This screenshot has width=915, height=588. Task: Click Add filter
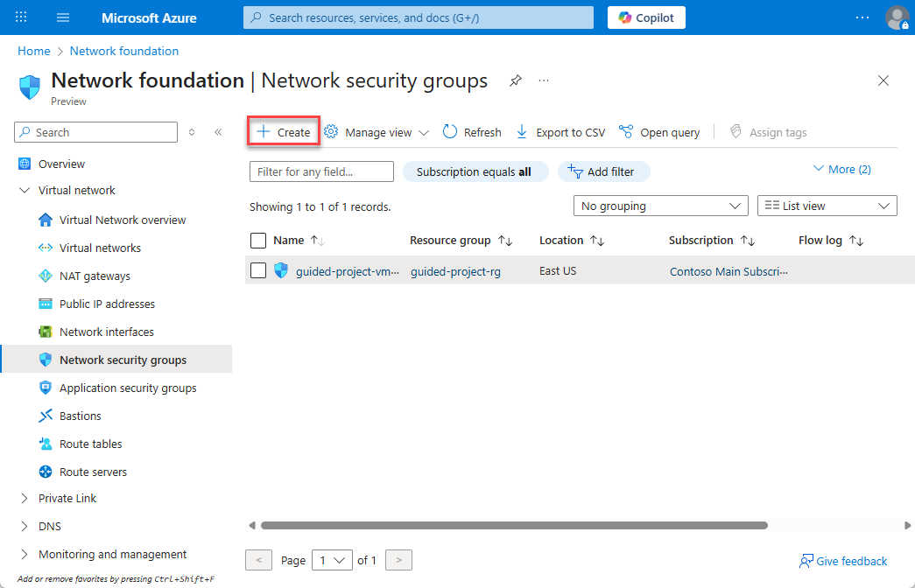tap(603, 171)
